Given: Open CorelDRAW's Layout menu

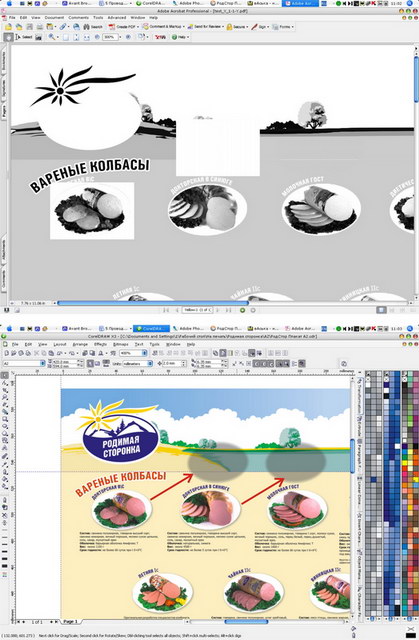Looking at the screenshot, I should 60,344.
